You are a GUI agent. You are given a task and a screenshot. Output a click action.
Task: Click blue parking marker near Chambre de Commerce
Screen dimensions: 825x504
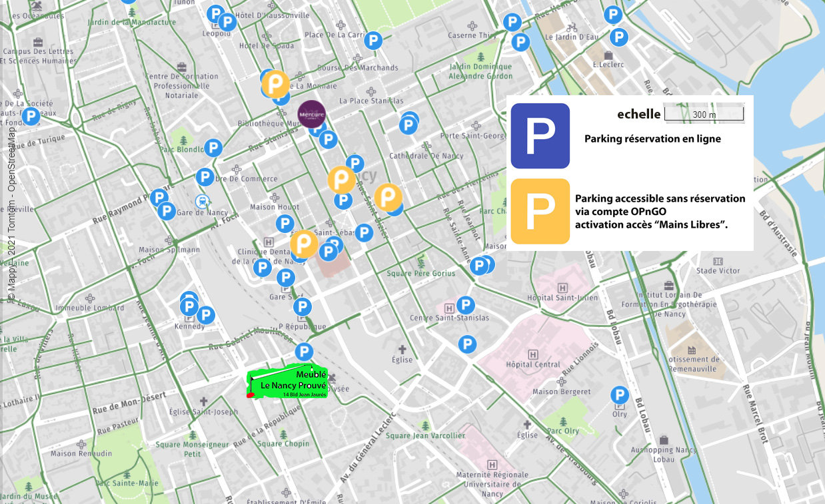tap(205, 177)
